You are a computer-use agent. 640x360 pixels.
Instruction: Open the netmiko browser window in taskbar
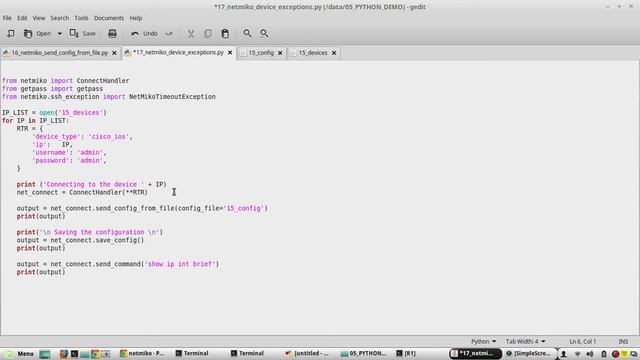tap(142, 353)
